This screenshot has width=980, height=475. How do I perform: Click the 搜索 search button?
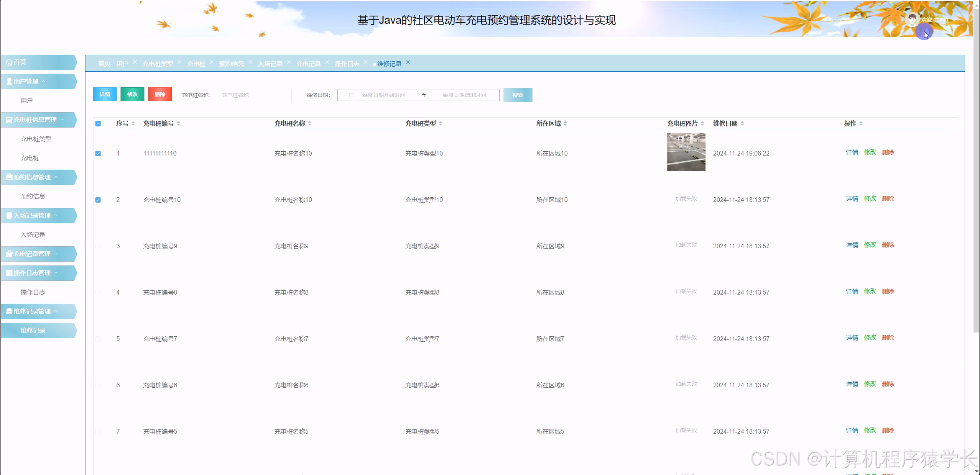[x=518, y=95]
